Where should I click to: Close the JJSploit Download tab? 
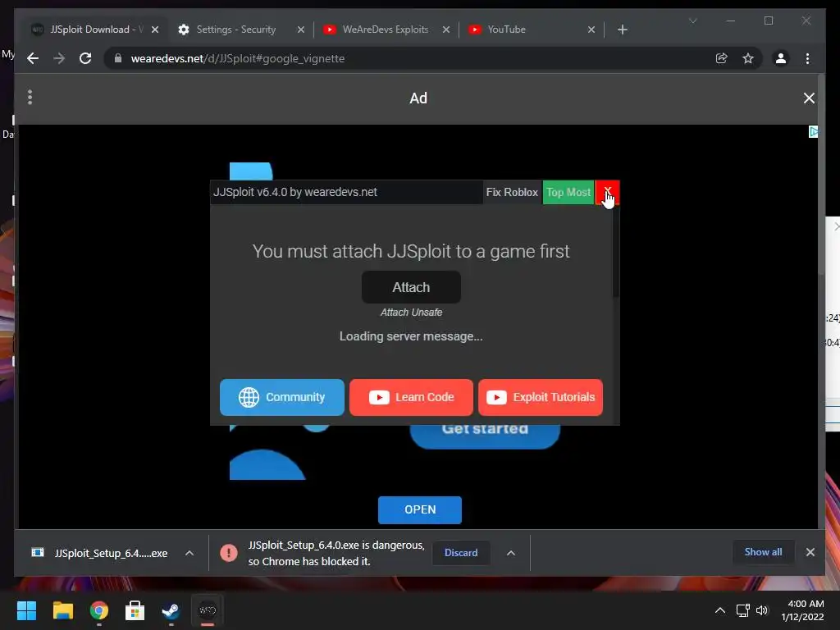click(x=155, y=30)
